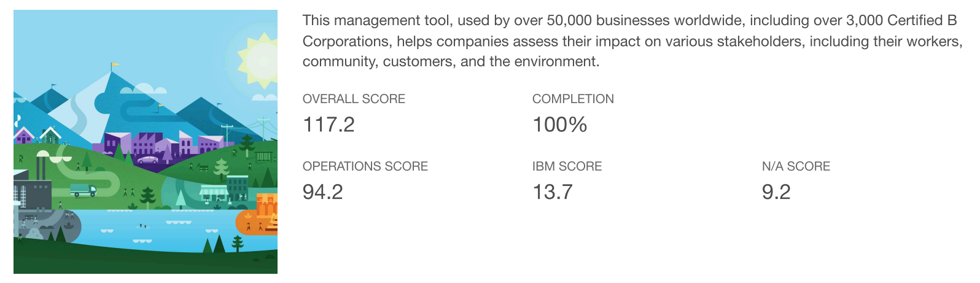The width and height of the screenshot is (980, 283).
Task: Click the purple car in the illustration
Action: [x=147, y=160]
